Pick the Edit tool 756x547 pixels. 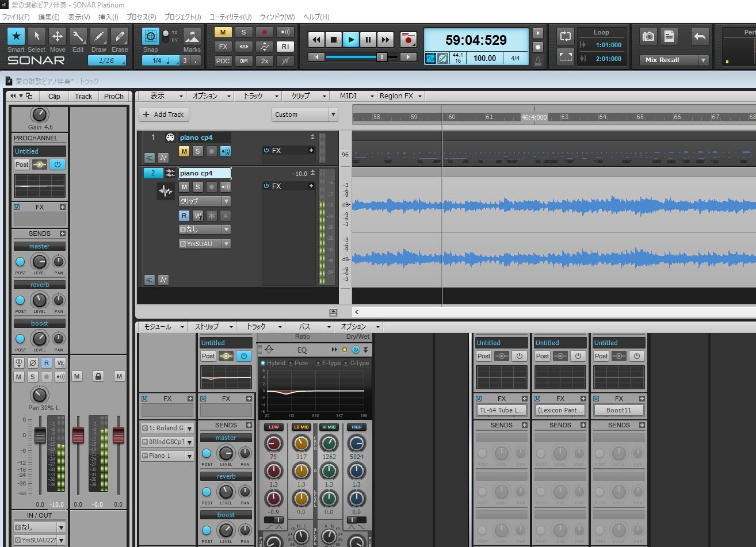(78, 36)
